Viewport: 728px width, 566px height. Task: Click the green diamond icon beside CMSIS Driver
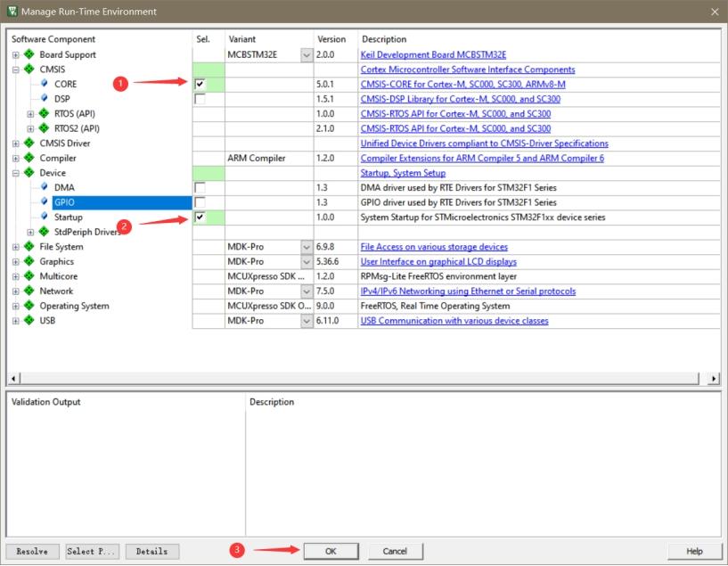(x=29, y=143)
